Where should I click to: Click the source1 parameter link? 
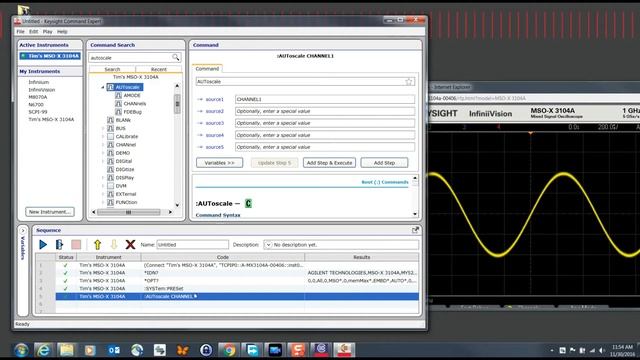[x=214, y=99]
